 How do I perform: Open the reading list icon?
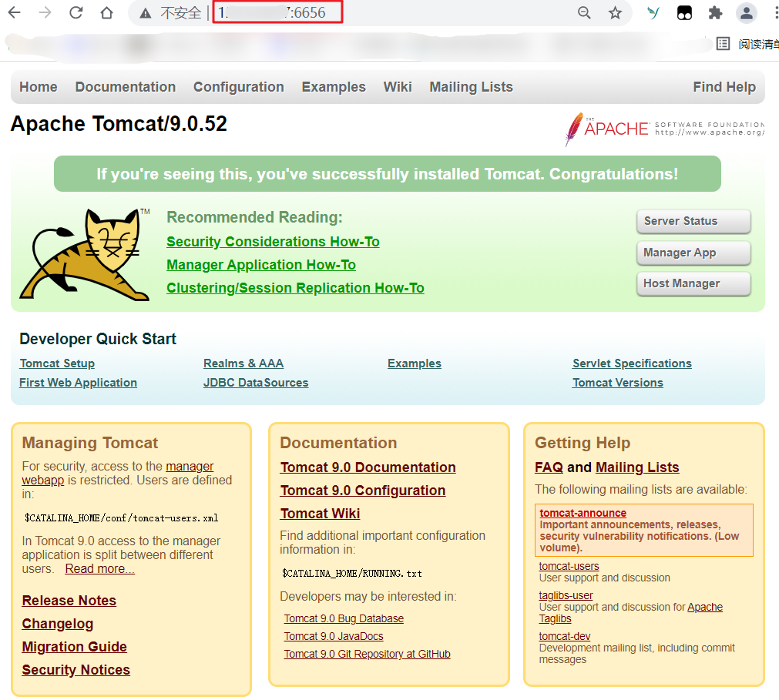click(x=724, y=44)
